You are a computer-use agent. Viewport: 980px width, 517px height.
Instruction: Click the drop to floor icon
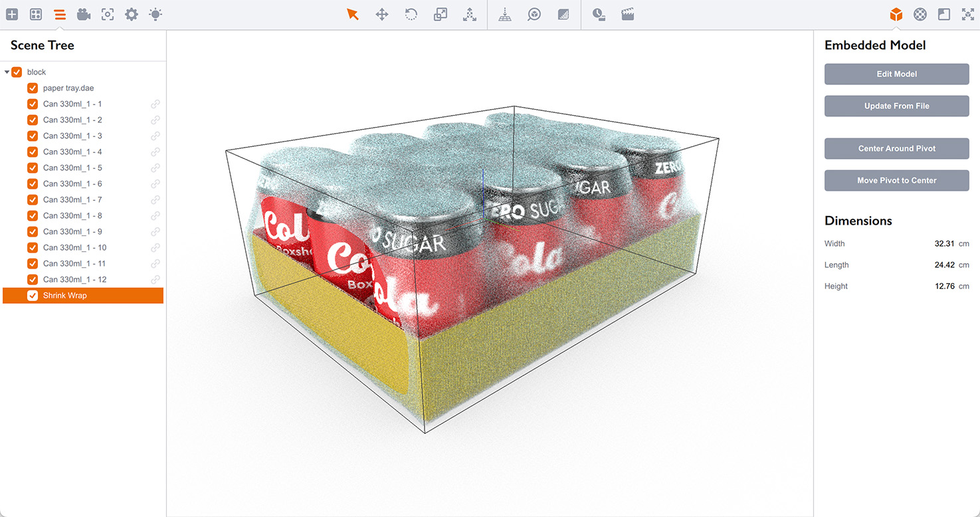[505, 14]
